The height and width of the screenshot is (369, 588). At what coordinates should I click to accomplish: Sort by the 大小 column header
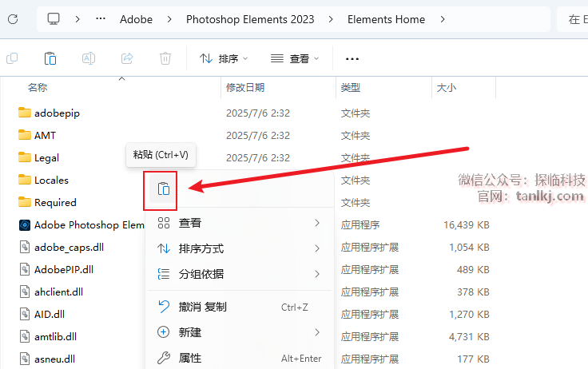(x=447, y=87)
